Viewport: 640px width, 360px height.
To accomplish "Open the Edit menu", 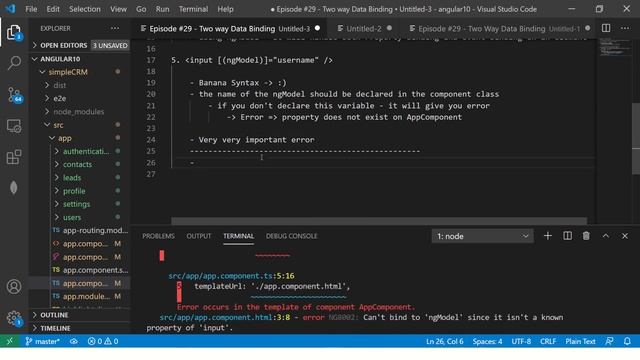I will [x=53, y=9].
